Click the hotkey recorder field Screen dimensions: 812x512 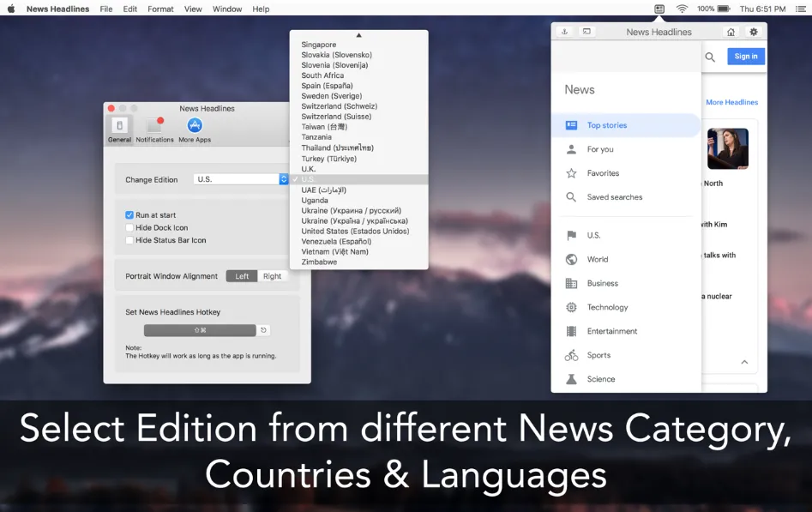(x=200, y=330)
